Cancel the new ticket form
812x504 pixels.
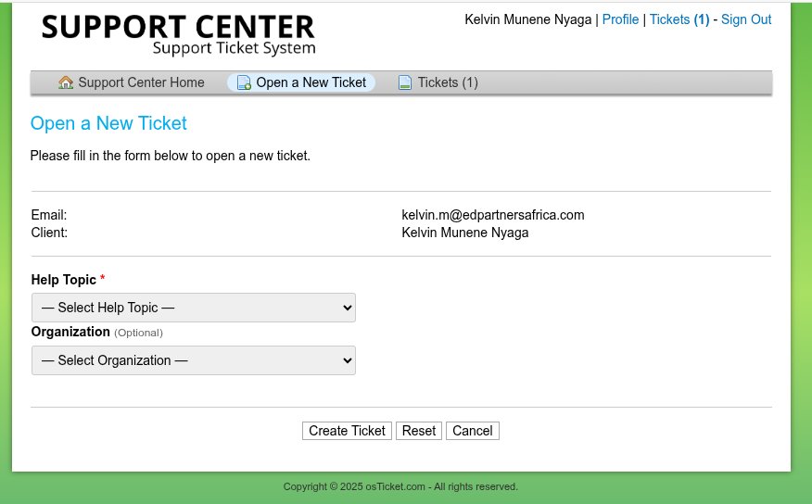tap(473, 431)
